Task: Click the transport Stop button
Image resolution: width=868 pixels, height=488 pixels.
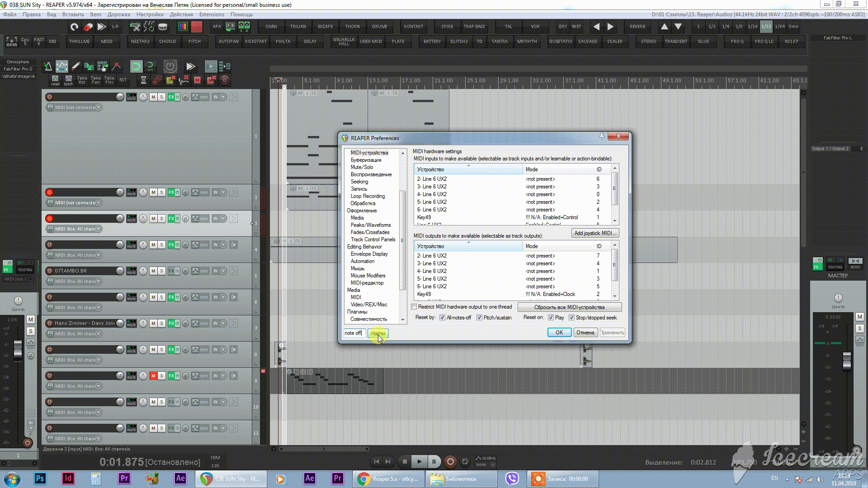Action: click(405, 461)
